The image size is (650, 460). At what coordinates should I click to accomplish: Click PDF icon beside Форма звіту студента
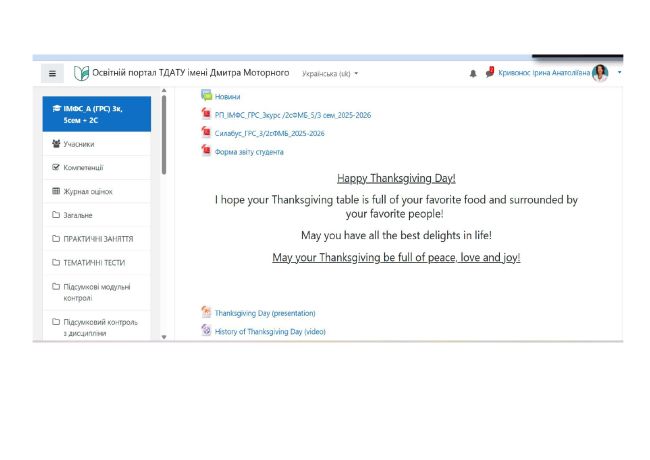point(206,150)
